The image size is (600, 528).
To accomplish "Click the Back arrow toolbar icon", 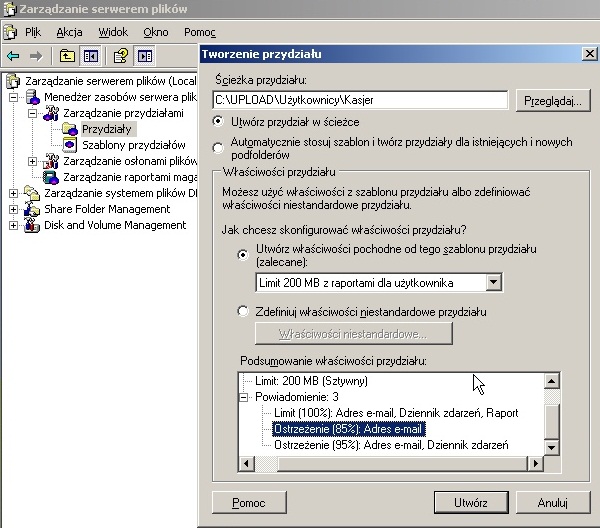I will pyautogui.click(x=13, y=57).
